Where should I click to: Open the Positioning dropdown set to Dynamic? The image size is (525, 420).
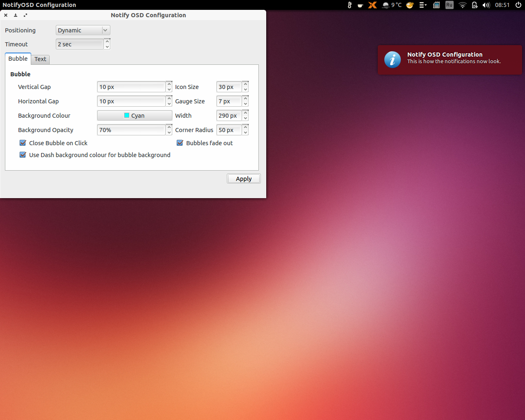pos(83,30)
